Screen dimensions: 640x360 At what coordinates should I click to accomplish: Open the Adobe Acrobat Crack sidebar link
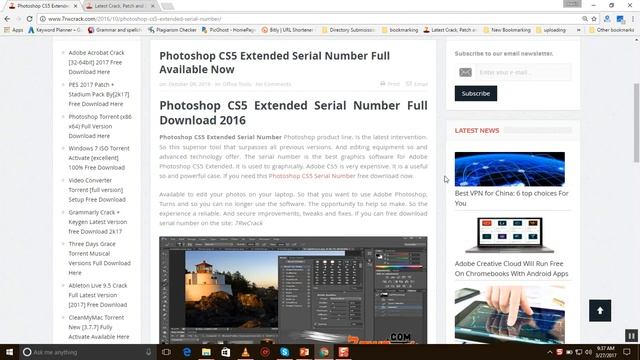tap(96, 62)
